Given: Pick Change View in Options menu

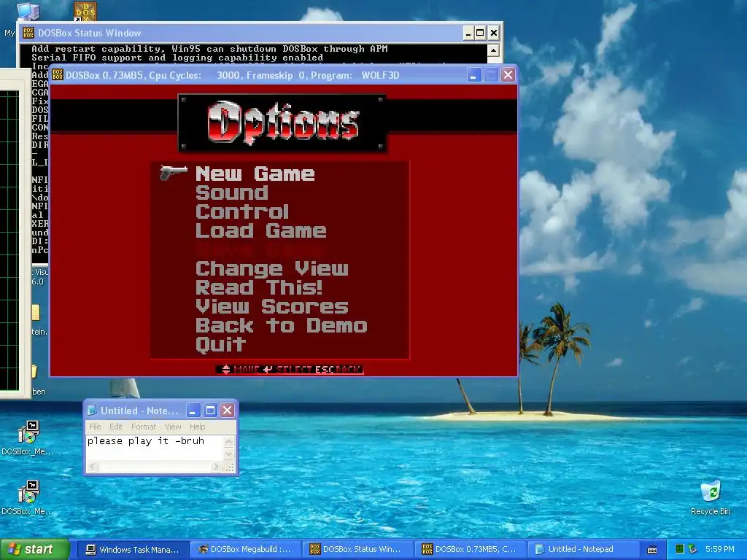Looking at the screenshot, I should 271,269.
